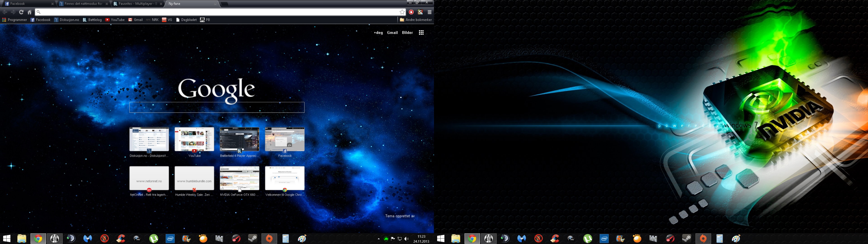Viewport: 868px width, 244px height.
Task: Click Chrome icon on left monitor taskbar
Action: [38, 239]
